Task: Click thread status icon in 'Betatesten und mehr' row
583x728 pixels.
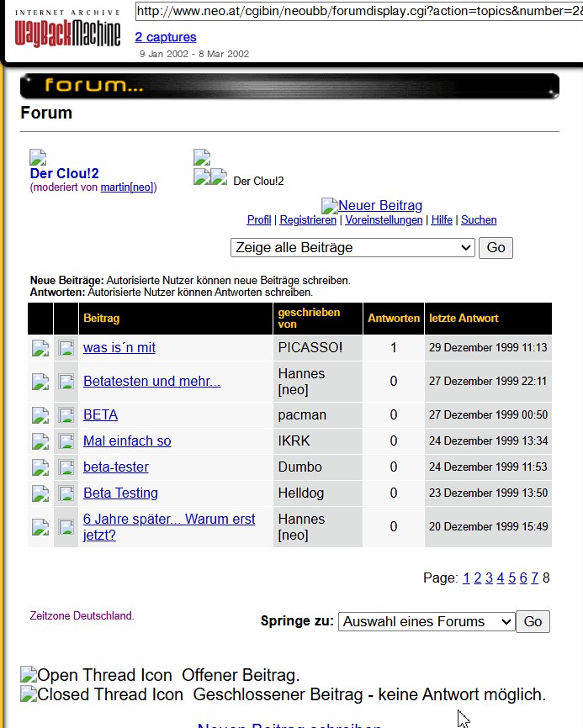Action: point(40,381)
